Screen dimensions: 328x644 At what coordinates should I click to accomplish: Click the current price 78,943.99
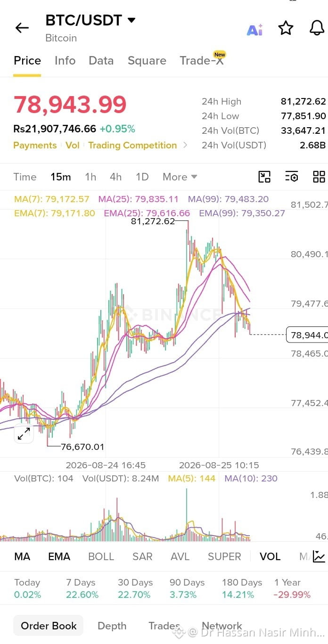pyautogui.click(x=70, y=105)
